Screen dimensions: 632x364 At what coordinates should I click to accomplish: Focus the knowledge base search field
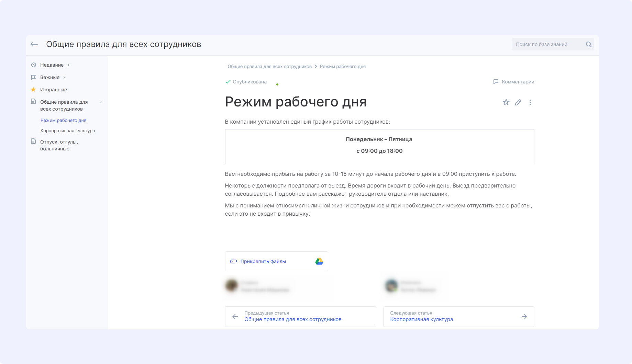553,44
